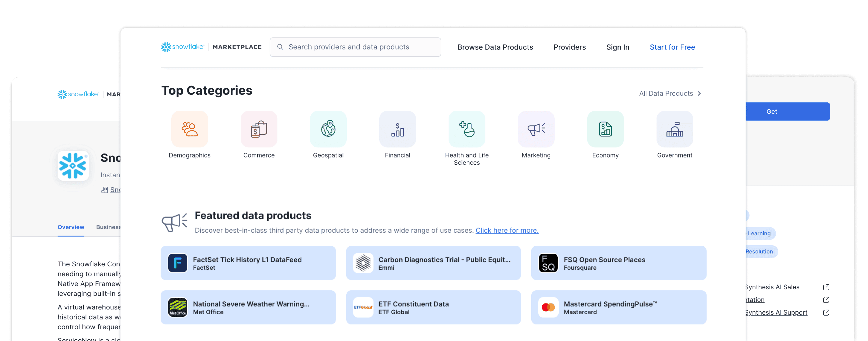868x341 pixels.
Task: Click the Marketing megaphone icon
Action: [x=536, y=129]
